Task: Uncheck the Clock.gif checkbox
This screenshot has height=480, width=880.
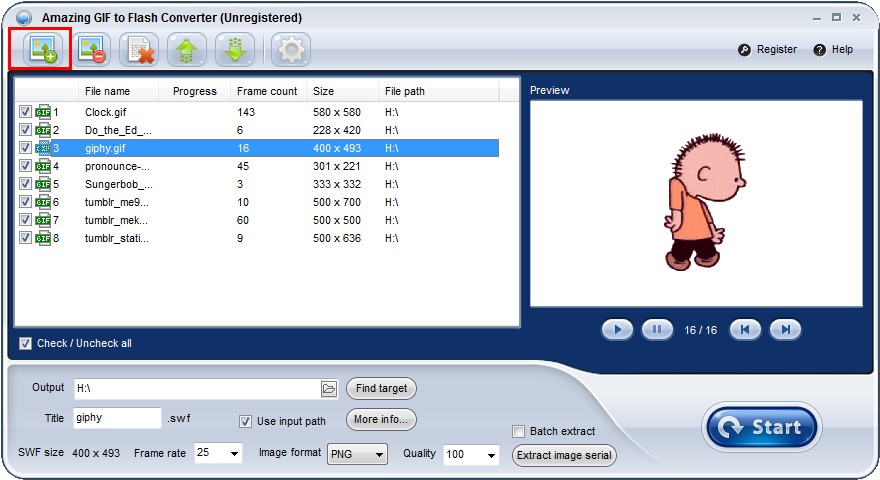Action: [25, 111]
